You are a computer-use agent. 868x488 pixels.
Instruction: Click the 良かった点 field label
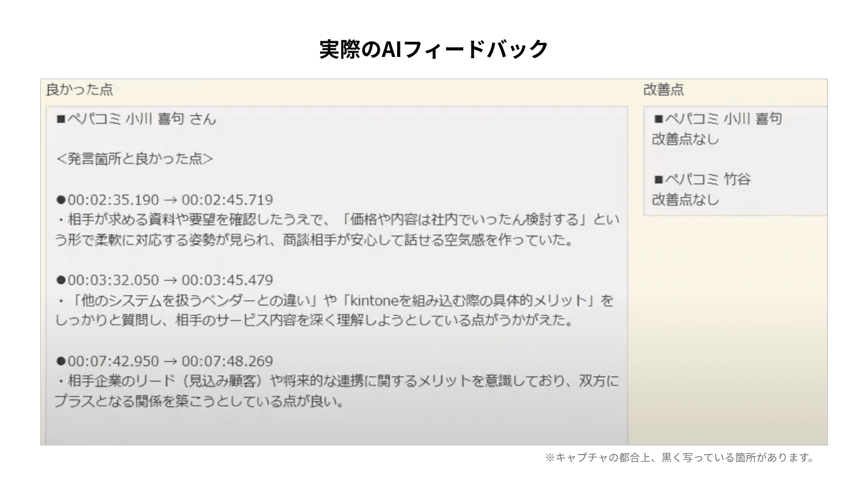(79, 89)
